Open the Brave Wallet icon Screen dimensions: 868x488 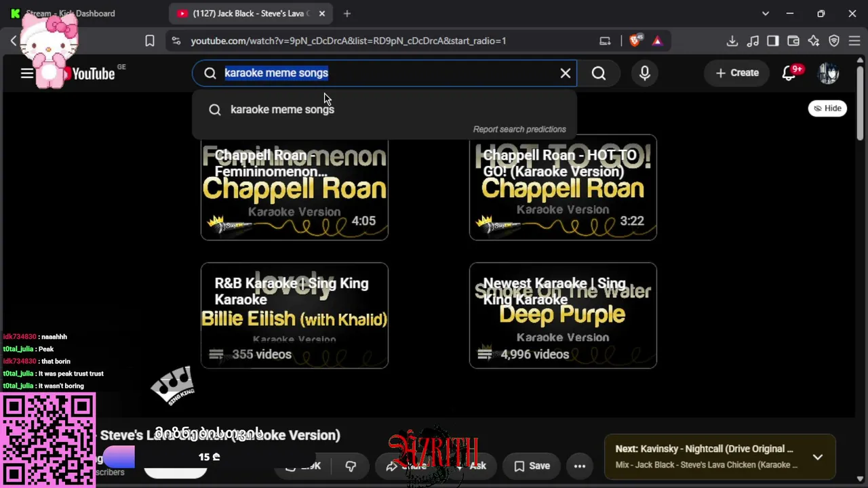pyautogui.click(x=793, y=41)
